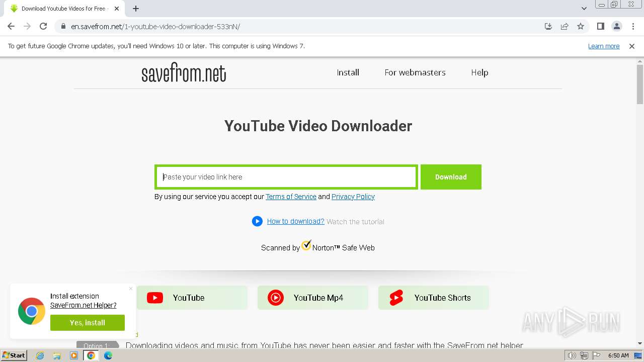This screenshot has height=362, width=644.
Task: Click the blue play tutorial icon
Action: pyautogui.click(x=257, y=221)
